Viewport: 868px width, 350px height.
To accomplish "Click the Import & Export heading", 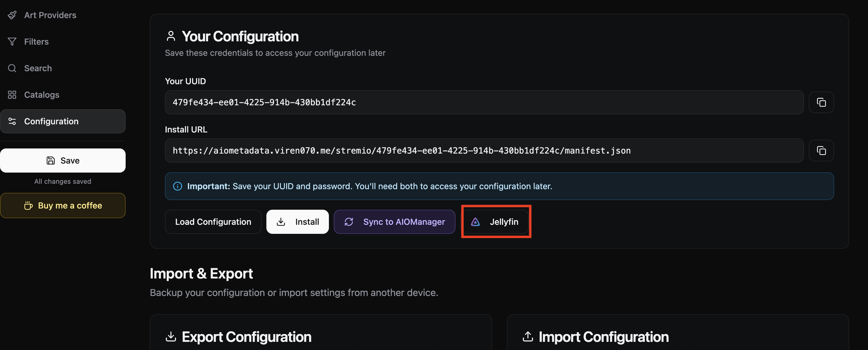I will click(201, 274).
